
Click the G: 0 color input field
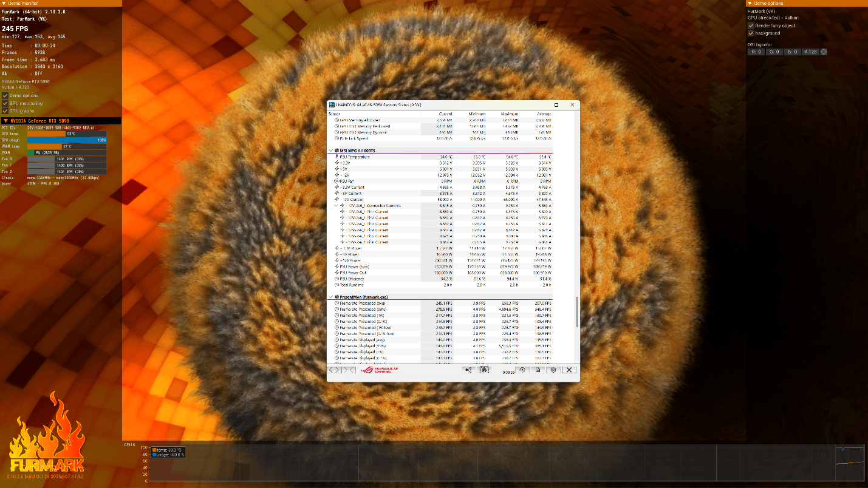(773, 52)
